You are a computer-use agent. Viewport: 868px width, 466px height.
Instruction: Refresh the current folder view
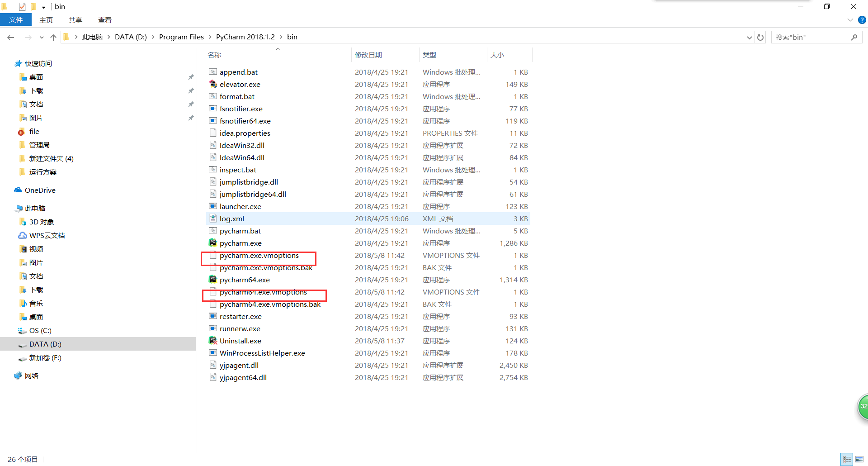(x=760, y=37)
